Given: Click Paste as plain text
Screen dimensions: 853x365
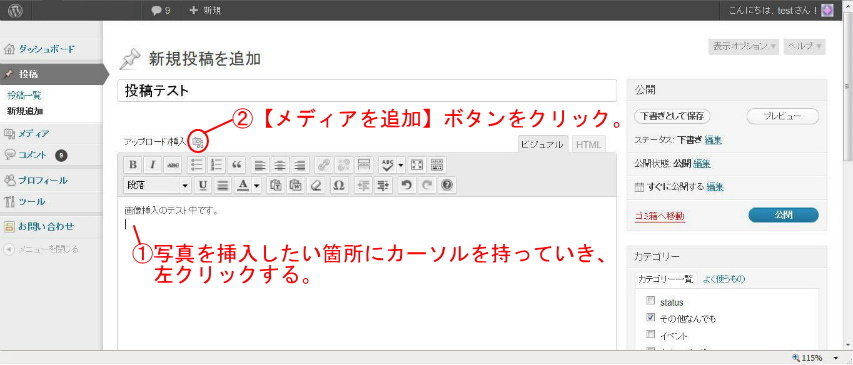Looking at the screenshot, I should click(x=276, y=185).
